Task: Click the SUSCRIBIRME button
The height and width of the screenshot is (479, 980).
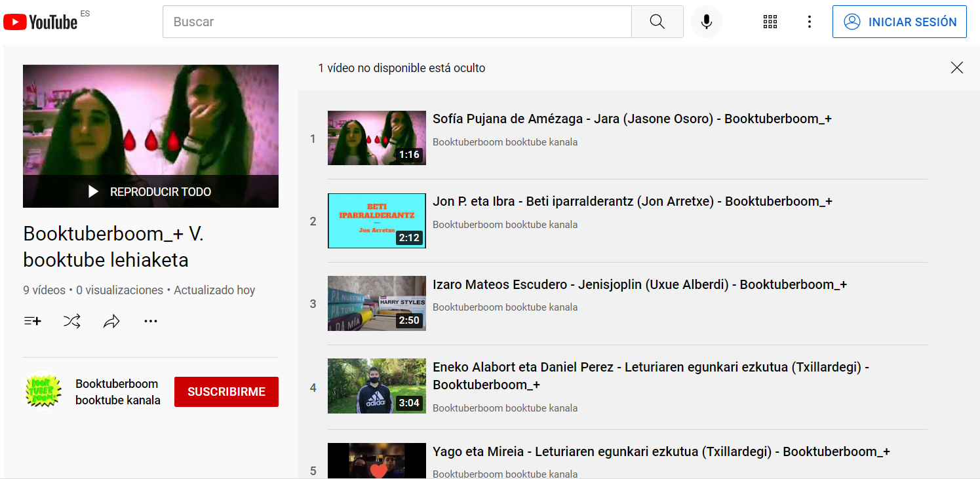Action: pyautogui.click(x=226, y=392)
